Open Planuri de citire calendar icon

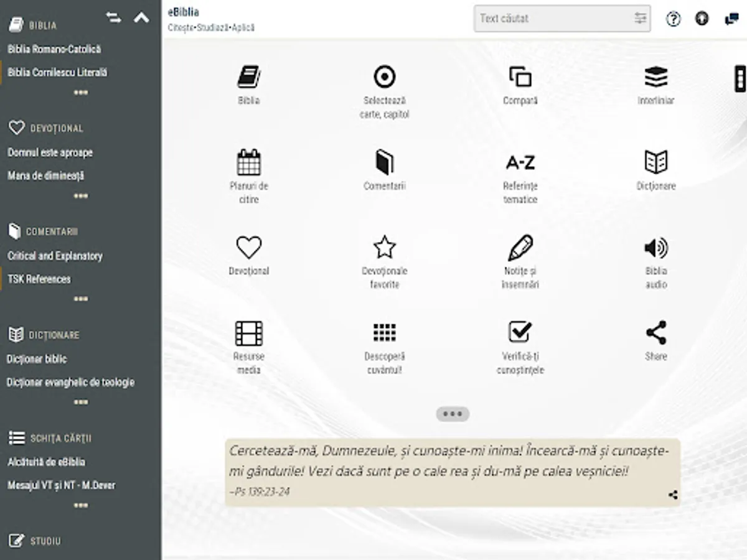pos(249,162)
